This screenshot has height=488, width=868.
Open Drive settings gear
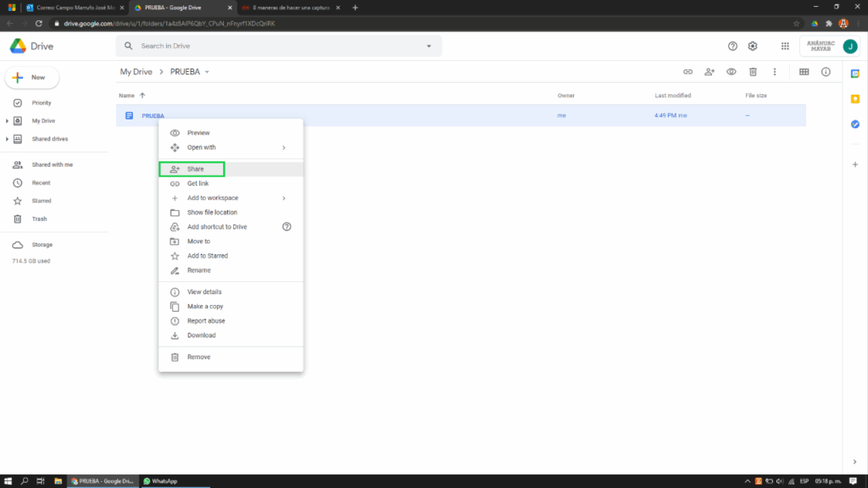click(x=753, y=46)
